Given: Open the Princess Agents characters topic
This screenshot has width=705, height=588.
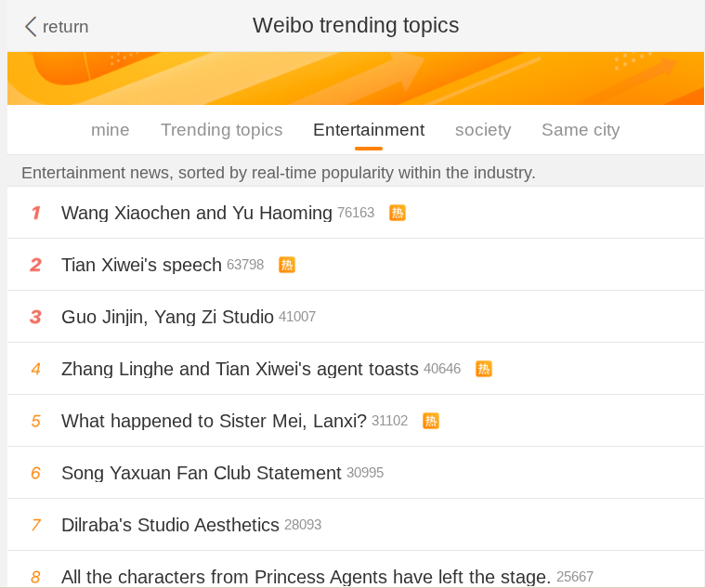Looking at the screenshot, I should click(306, 576).
